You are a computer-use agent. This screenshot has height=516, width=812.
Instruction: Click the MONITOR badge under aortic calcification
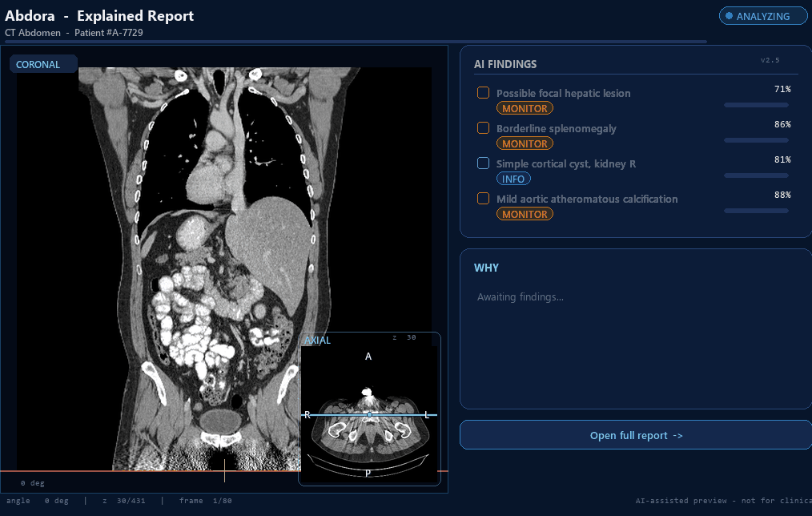pos(525,214)
